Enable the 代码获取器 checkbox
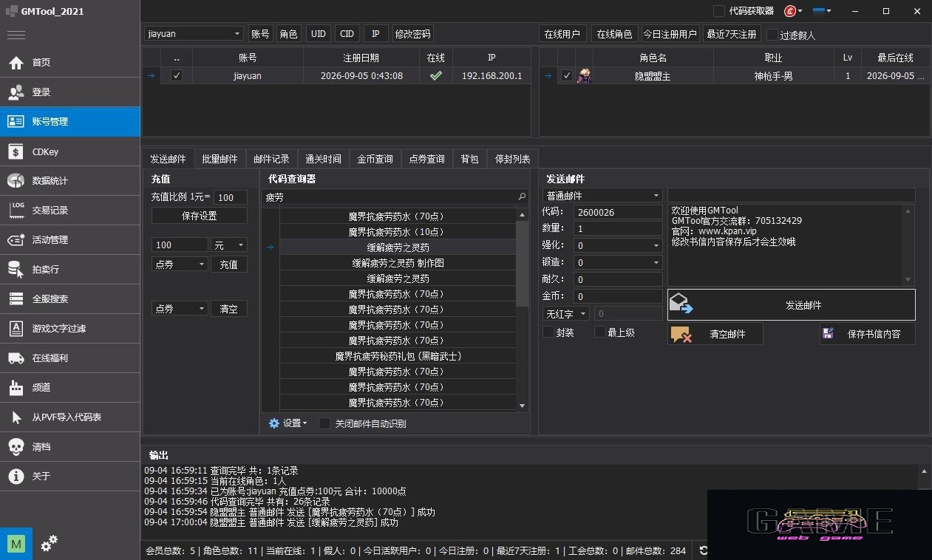This screenshot has width=932, height=560. 718,11
